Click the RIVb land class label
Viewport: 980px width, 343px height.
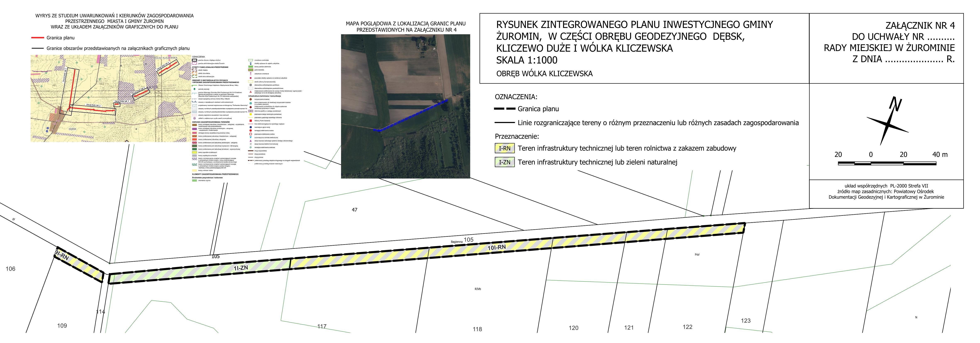(478, 289)
